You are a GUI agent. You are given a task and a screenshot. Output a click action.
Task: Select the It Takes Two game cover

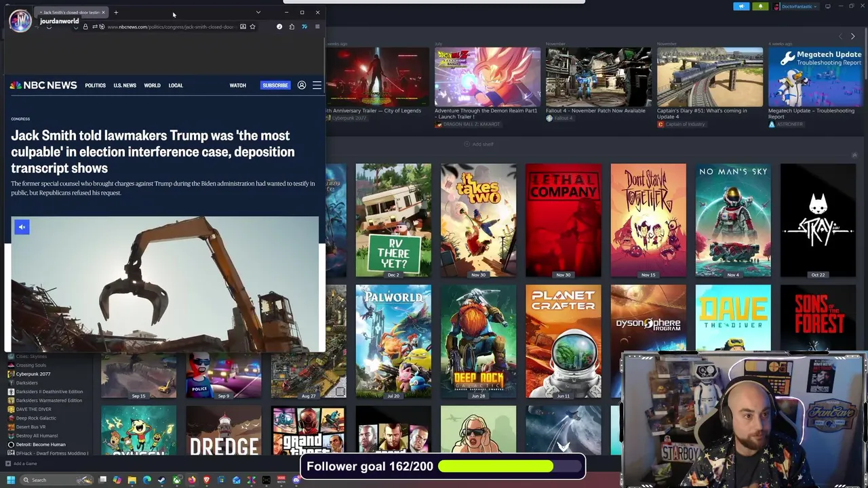pyautogui.click(x=478, y=220)
